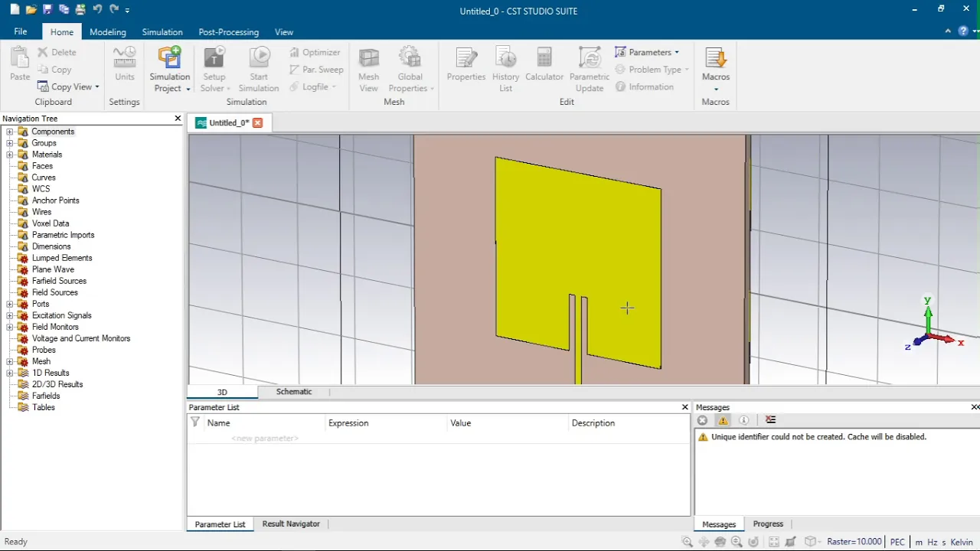The height and width of the screenshot is (551, 980).
Task: Switch to the Schematic view tab
Action: (x=294, y=392)
